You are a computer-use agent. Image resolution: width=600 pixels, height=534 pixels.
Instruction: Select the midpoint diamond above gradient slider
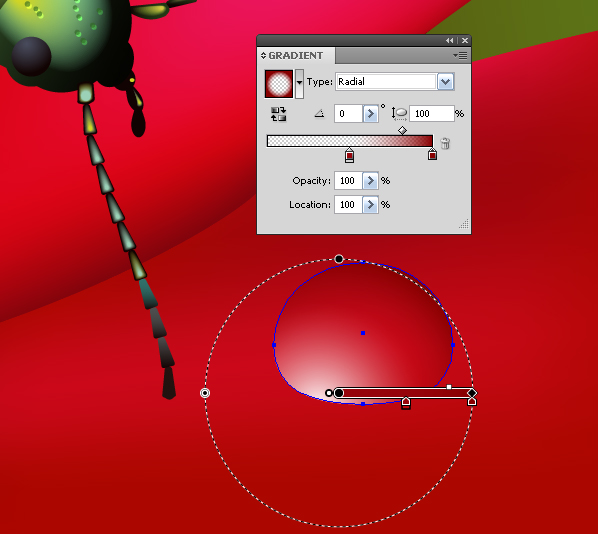pos(402,130)
